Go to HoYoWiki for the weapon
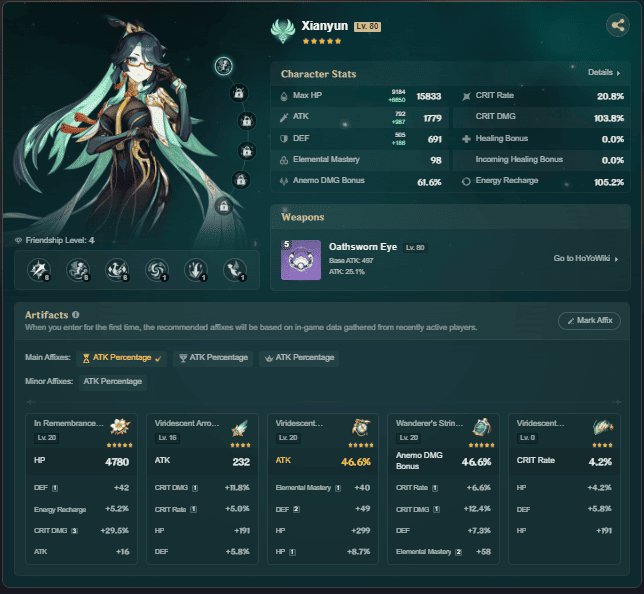The width and height of the screenshot is (644, 594). (x=586, y=258)
